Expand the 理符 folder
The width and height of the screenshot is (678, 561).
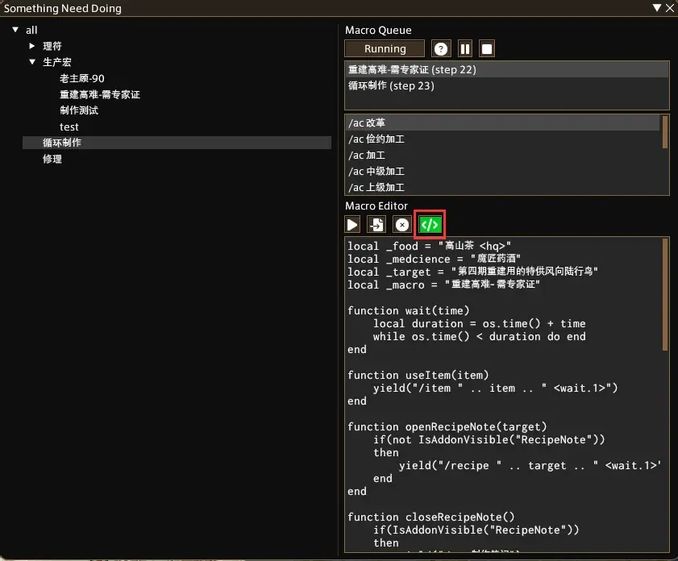click(32, 46)
